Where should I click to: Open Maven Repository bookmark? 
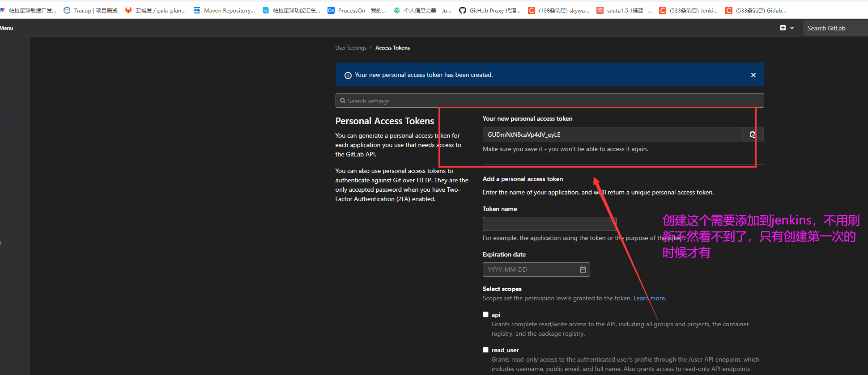coord(224,10)
